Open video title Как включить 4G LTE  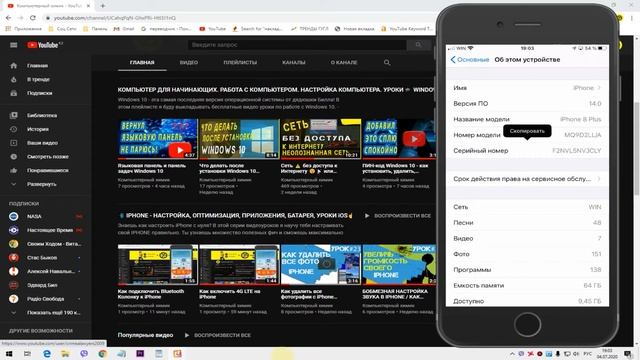pyautogui.click(x=230, y=294)
